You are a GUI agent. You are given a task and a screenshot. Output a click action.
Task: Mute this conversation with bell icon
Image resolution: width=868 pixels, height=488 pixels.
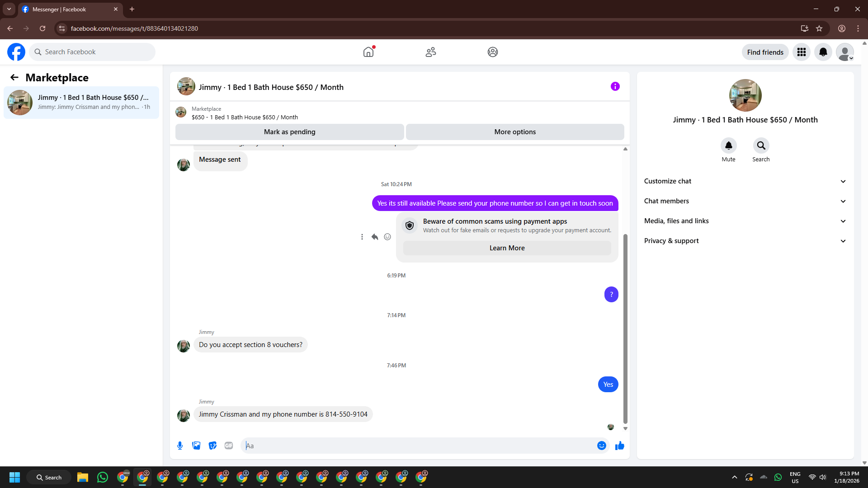(x=728, y=145)
